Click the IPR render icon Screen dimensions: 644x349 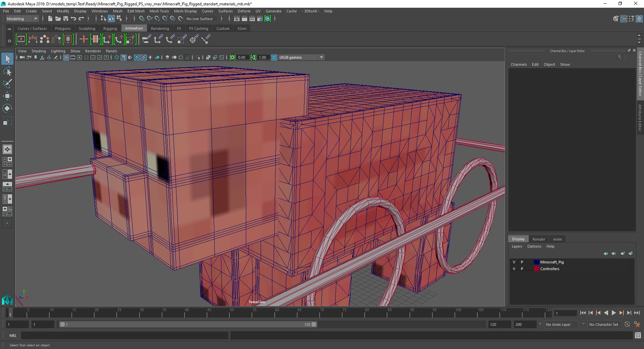coord(252,19)
